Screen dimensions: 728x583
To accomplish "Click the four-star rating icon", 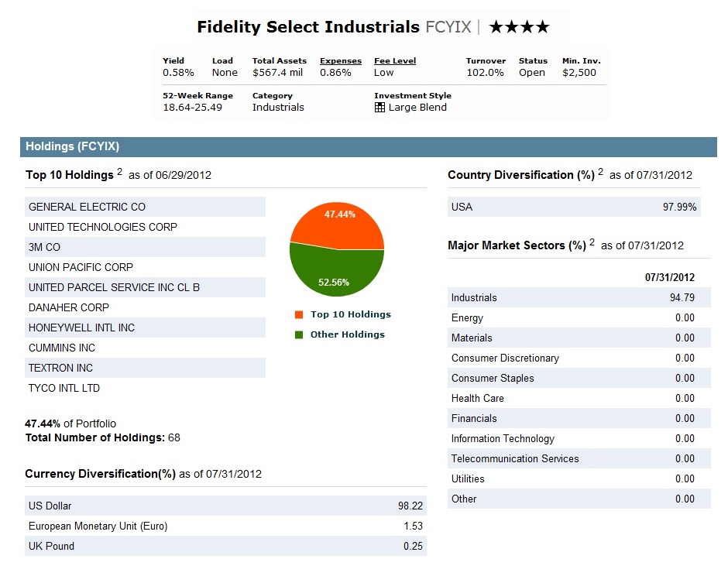I will pos(519,27).
